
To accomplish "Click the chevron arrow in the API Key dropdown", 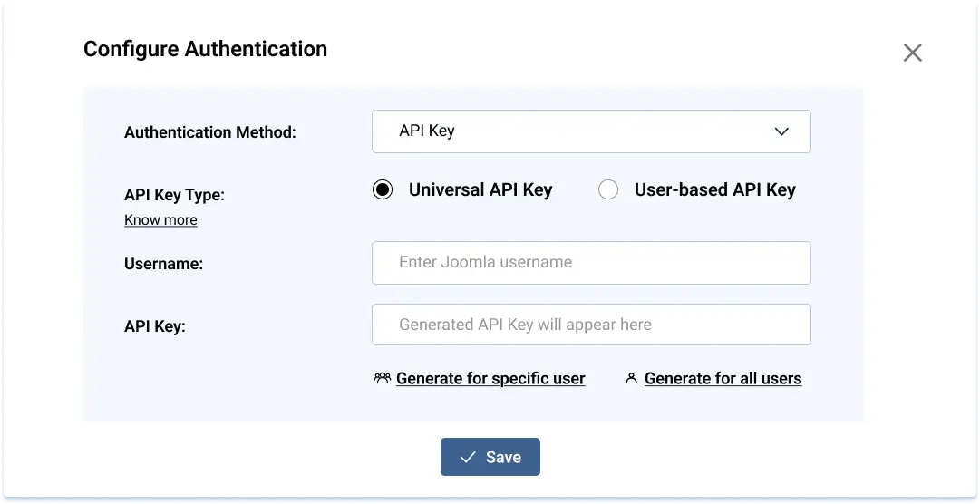I will point(781,131).
